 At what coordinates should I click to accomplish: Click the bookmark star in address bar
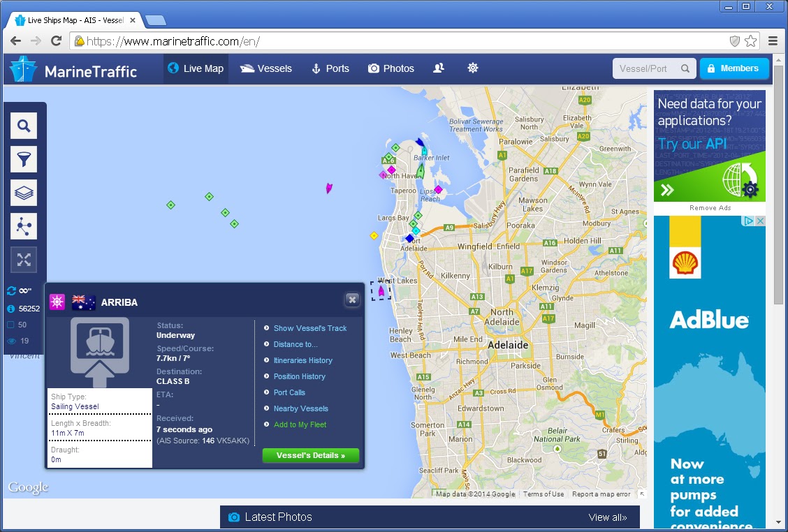pos(750,40)
